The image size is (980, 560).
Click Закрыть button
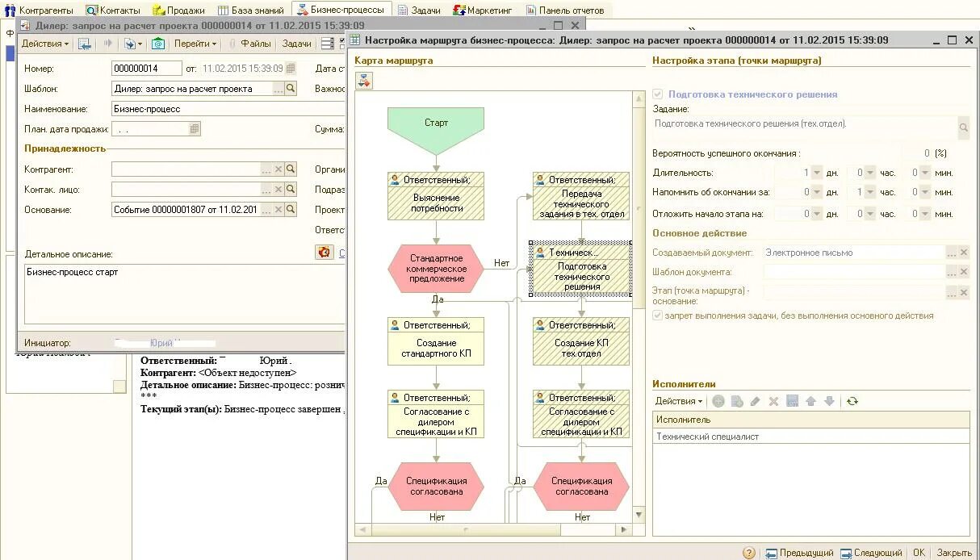[954, 553]
